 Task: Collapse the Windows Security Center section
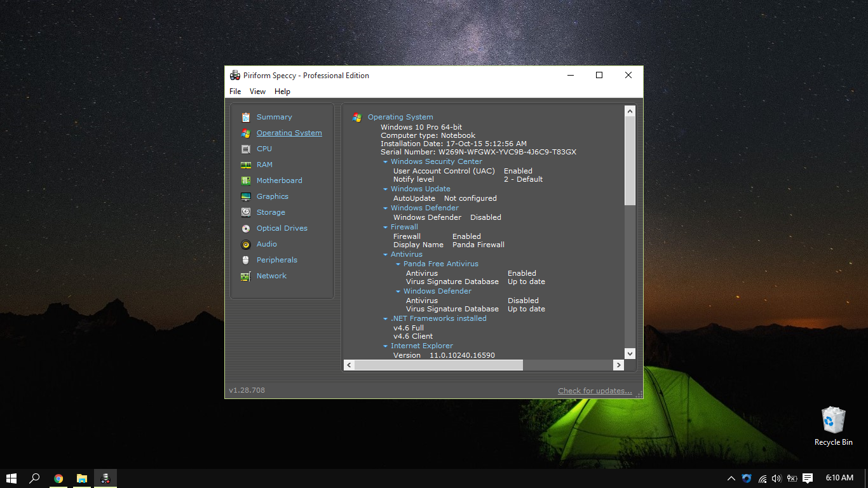point(385,162)
